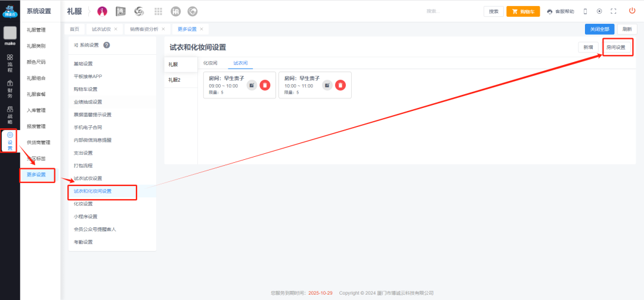The image size is (644, 300).
Task: Open the 购物车 shopping cart
Action: [523, 11]
